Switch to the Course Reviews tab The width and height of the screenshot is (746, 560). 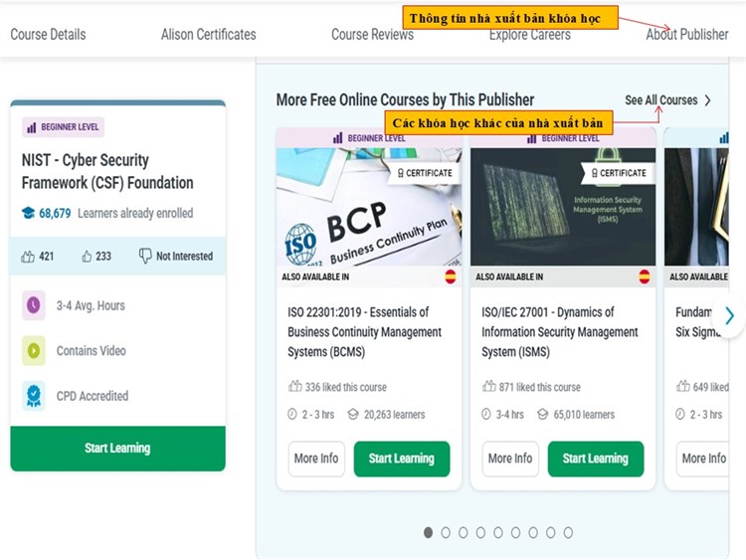373,35
